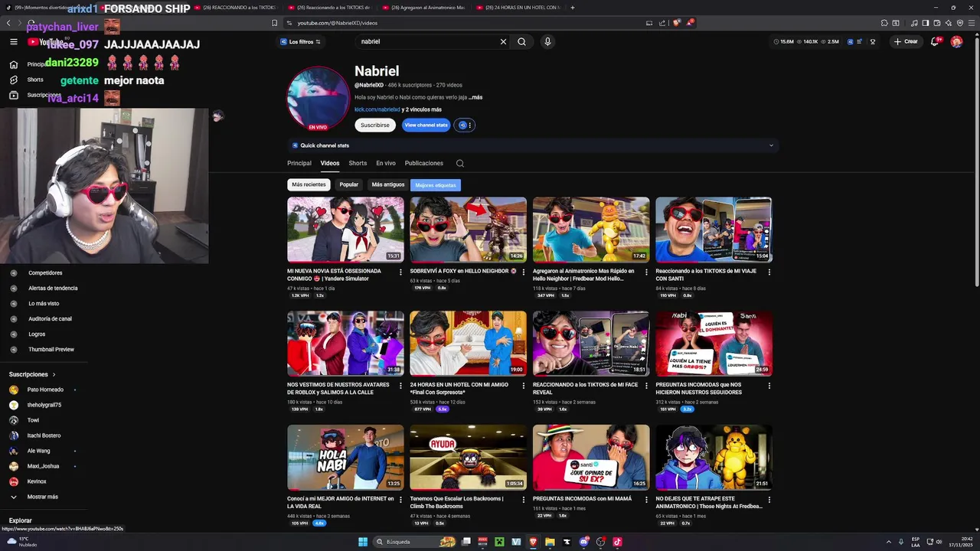
Task: Open the YouTube hamburger guide menu
Action: click(x=13, y=41)
